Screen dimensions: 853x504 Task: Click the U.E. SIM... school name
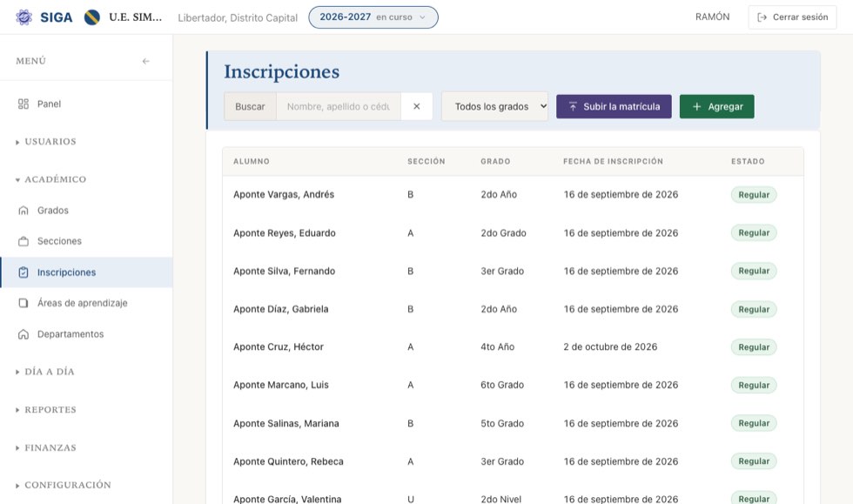point(136,17)
